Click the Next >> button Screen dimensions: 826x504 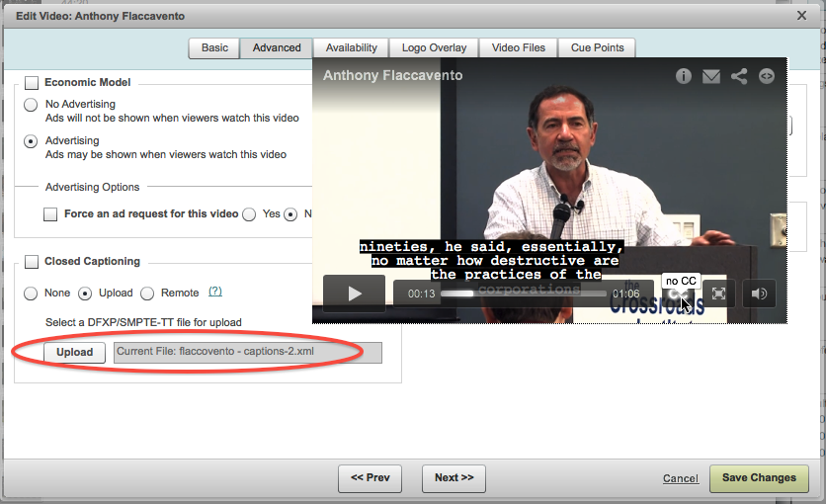(454, 478)
